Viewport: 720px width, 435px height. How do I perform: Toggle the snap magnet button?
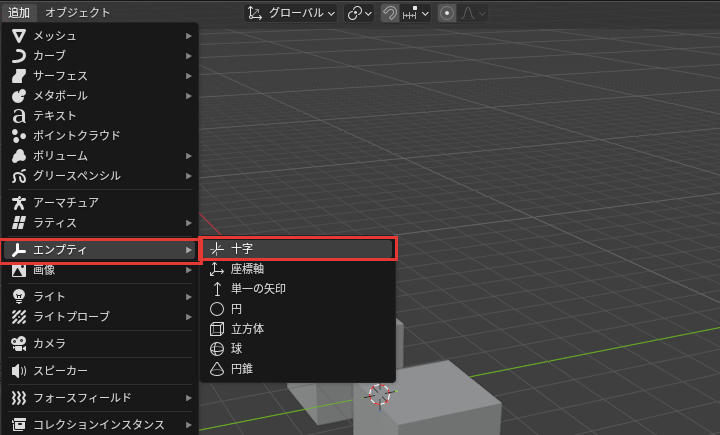[x=390, y=13]
